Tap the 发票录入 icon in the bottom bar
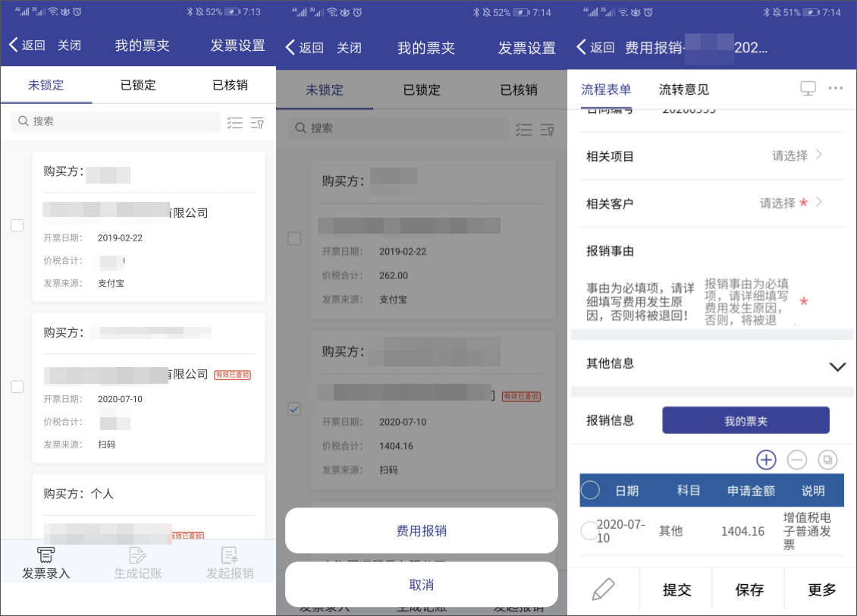857x616 pixels. click(46, 563)
